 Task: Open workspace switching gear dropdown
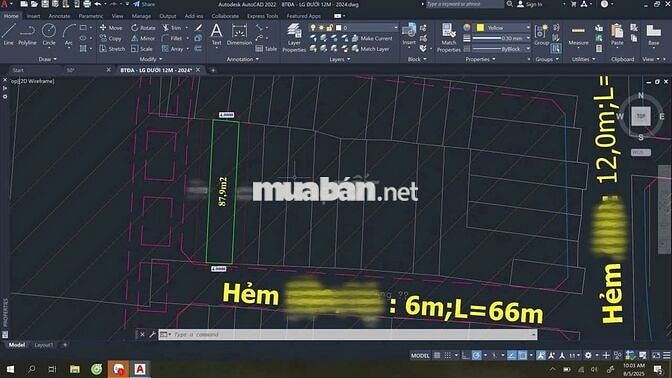(590, 355)
